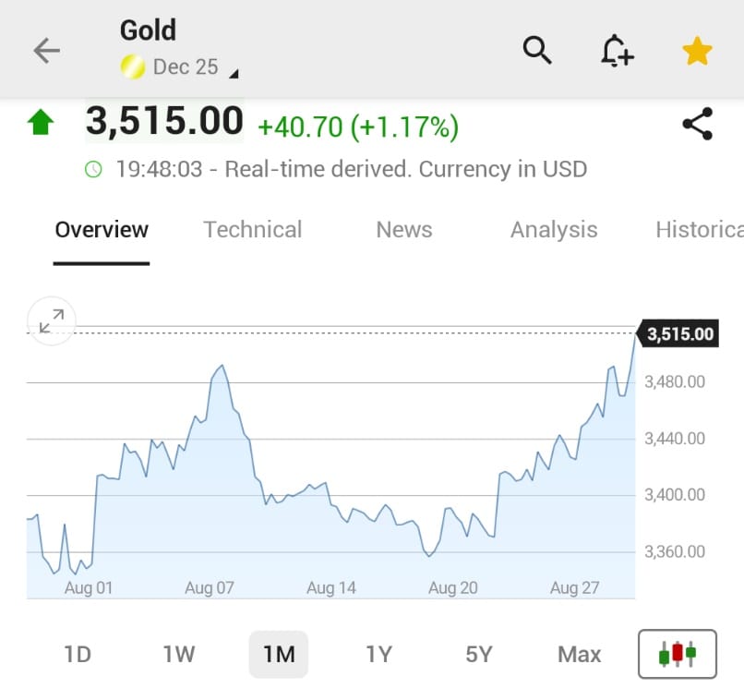Open the News tab

(x=404, y=230)
